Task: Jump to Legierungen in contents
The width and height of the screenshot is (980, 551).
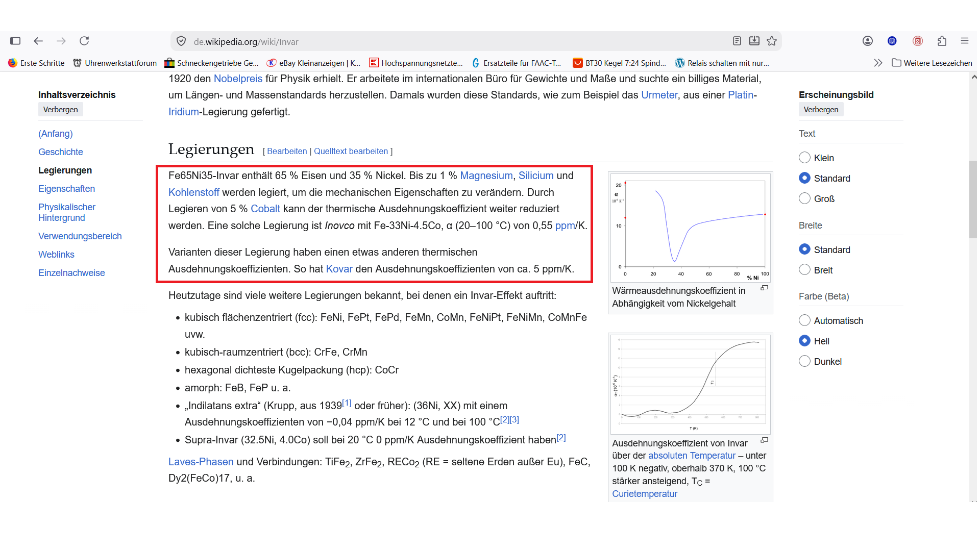Action: point(65,170)
